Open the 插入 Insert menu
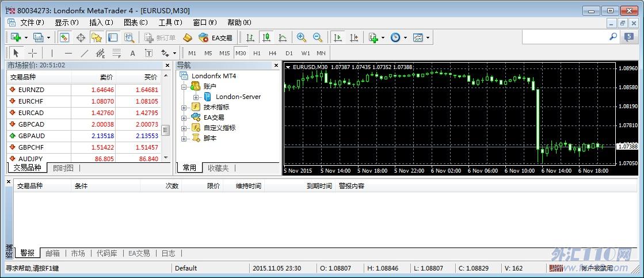Image resolution: width=644 pixels, height=278 pixels. click(101, 22)
